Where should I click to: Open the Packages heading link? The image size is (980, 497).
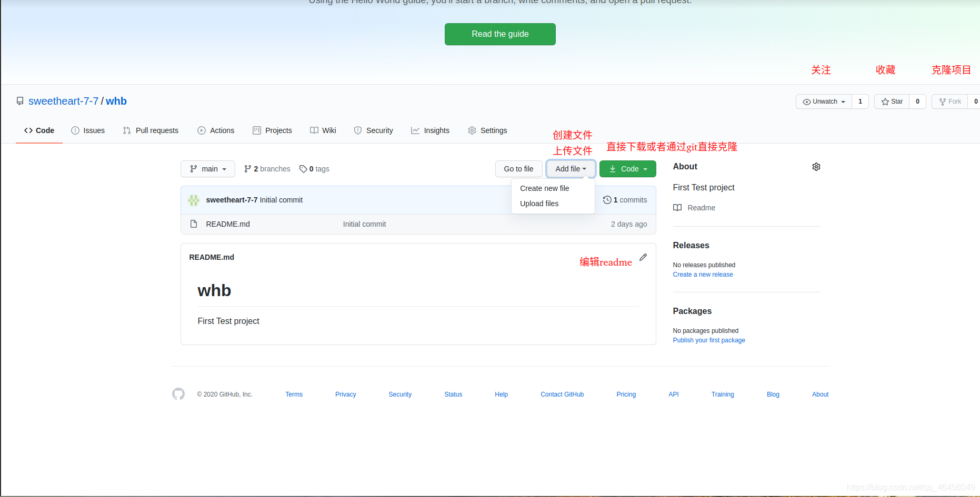pyautogui.click(x=692, y=311)
